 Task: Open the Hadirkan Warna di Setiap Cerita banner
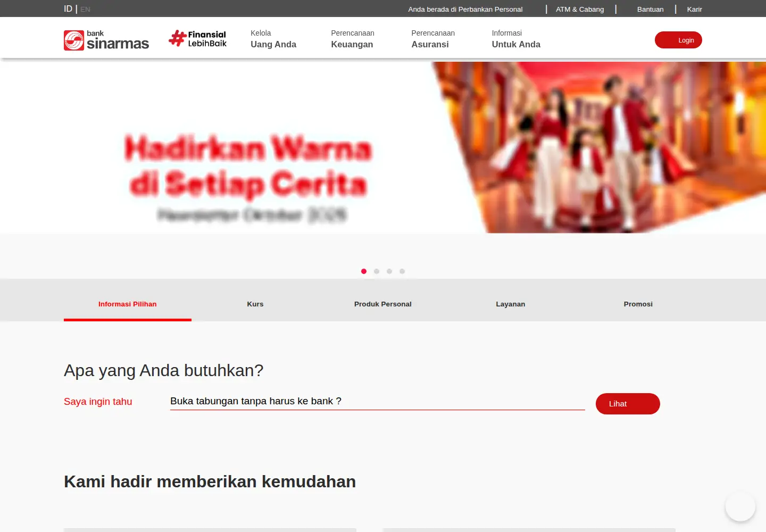pyautogui.click(x=383, y=147)
